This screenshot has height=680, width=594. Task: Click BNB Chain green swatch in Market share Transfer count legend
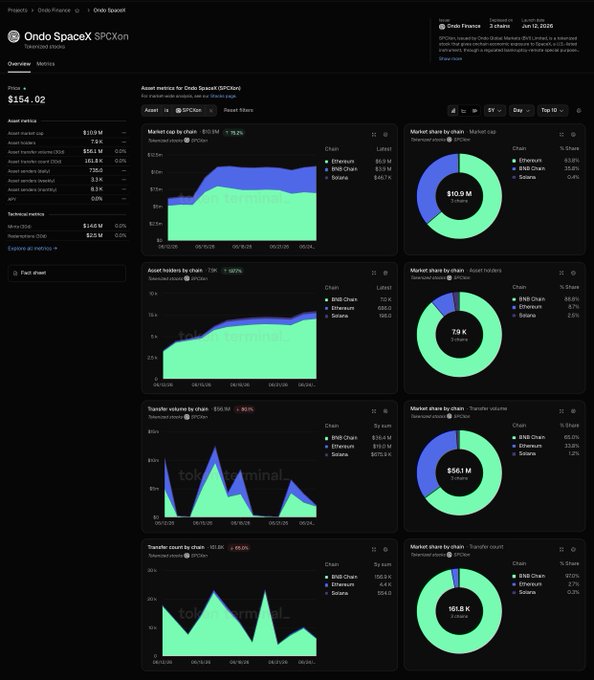coord(514,576)
